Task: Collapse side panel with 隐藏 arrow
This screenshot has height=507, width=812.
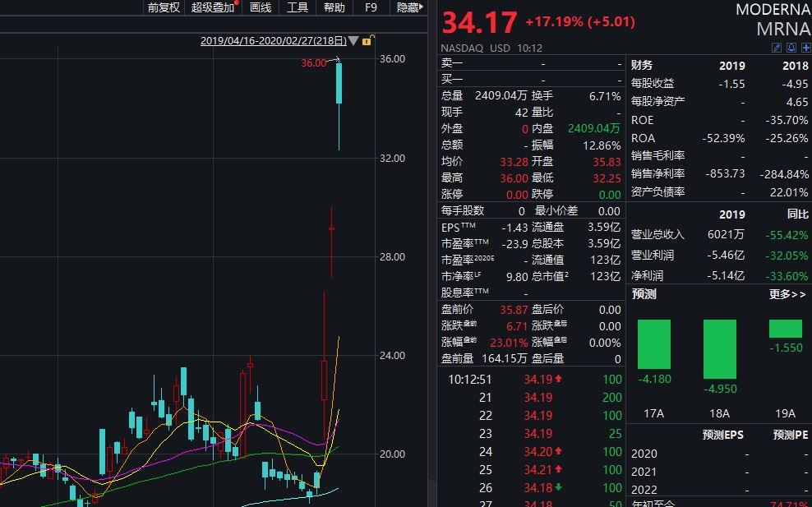Action: click(x=409, y=7)
